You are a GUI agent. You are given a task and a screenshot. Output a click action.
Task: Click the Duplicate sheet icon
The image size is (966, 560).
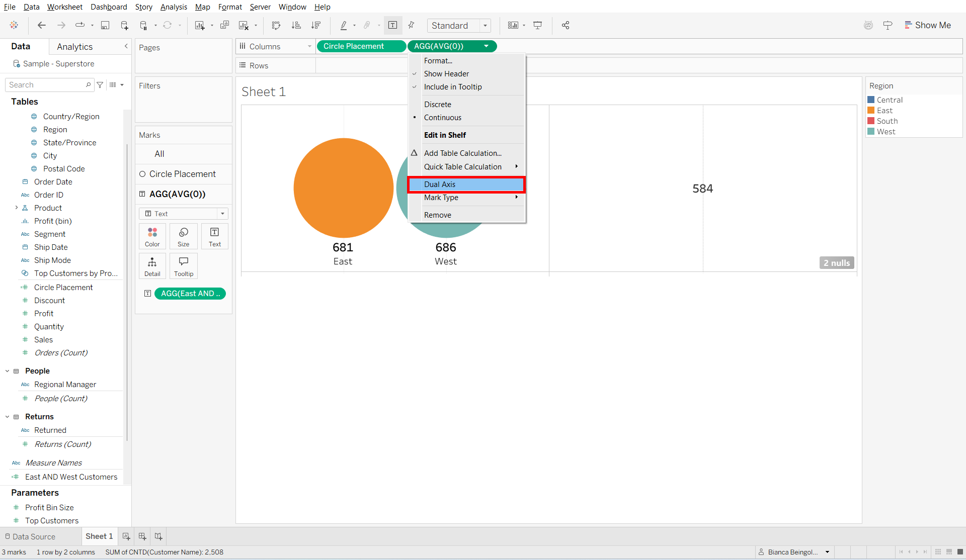coord(225,25)
